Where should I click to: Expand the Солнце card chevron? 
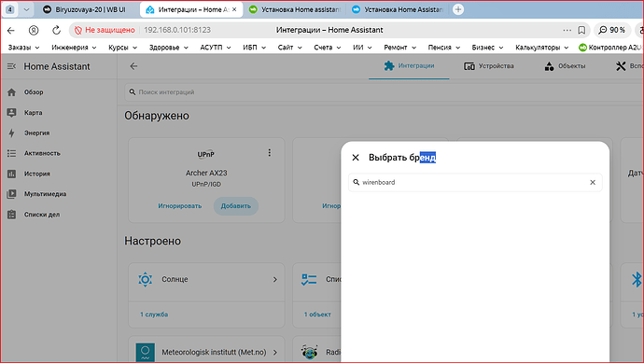coord(274,279)
